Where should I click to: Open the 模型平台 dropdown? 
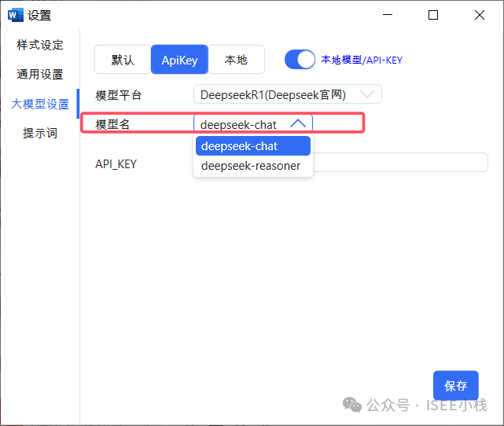coord(287,94)
